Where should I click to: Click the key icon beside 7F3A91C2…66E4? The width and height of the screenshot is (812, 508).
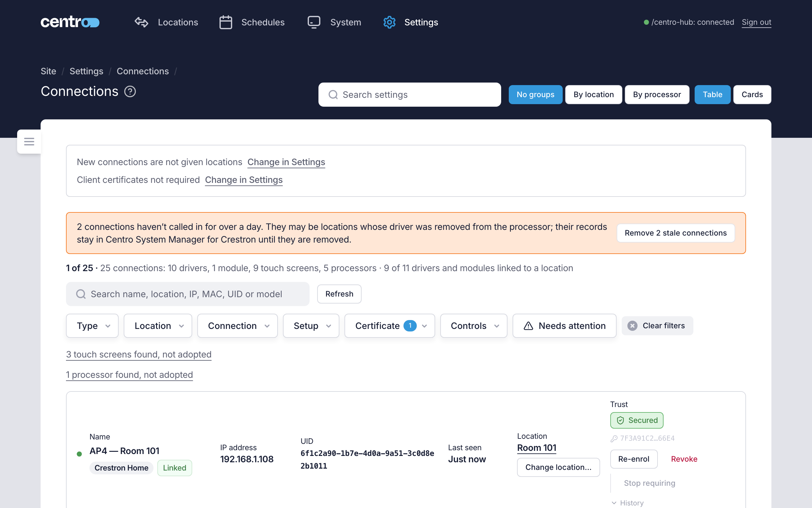pos(614,438)
